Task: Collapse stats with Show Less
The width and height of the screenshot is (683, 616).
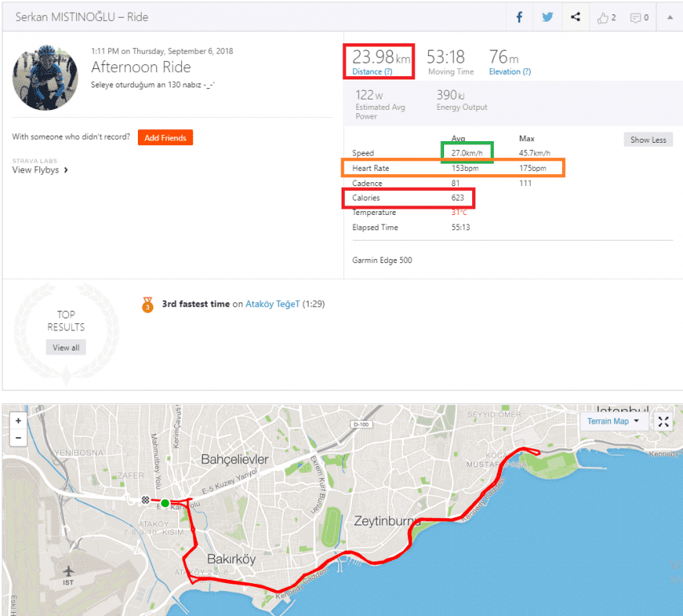Action: [648, 140]
